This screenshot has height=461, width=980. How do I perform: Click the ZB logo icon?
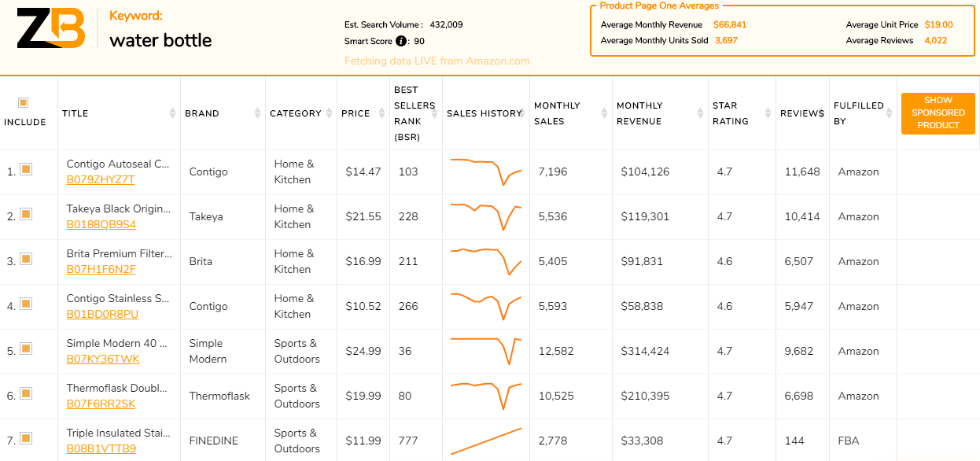pyautogui.click(x=50, y=29)
